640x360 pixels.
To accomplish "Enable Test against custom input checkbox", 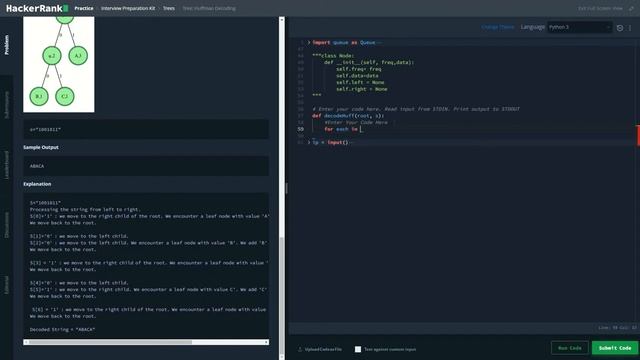I will pos(358,349).
